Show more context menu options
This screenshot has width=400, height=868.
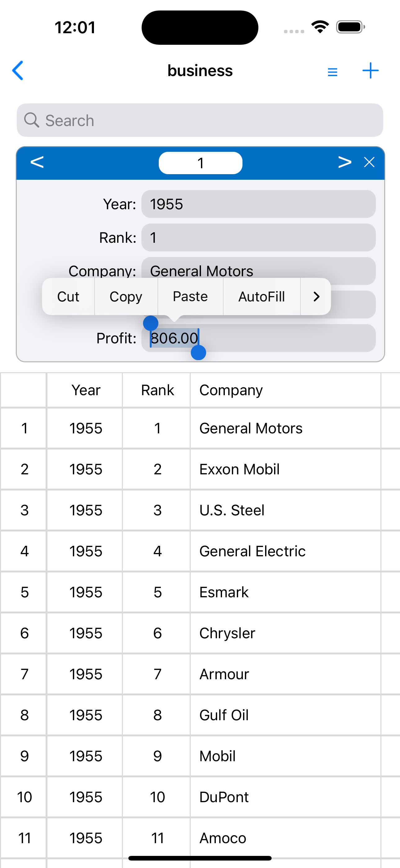point(316,296)
